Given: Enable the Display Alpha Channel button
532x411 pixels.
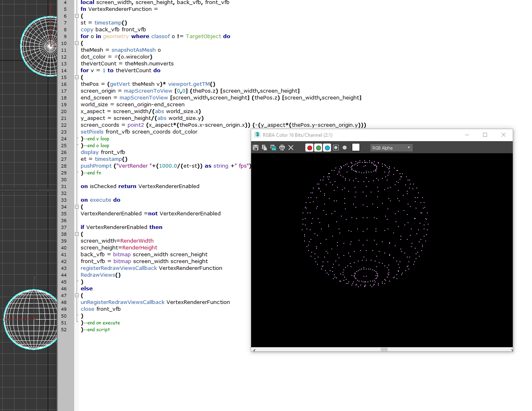Looking at the screenshot, I should [336, 148].
